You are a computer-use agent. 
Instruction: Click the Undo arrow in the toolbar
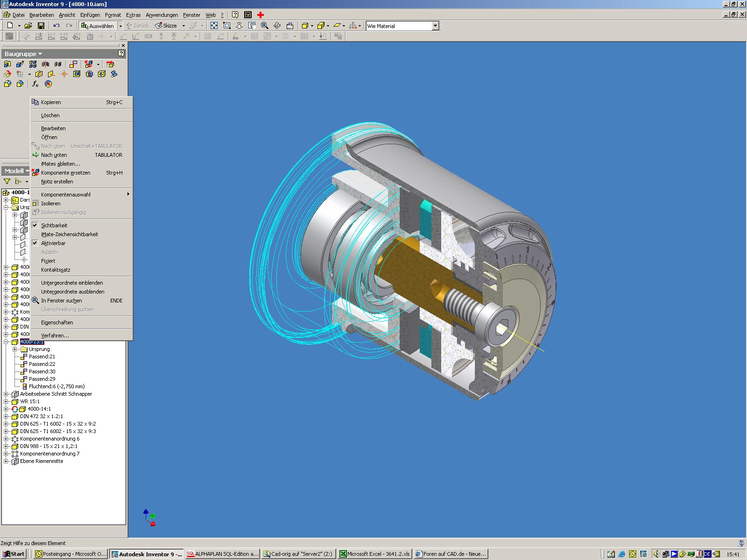(x=56, y=26)
